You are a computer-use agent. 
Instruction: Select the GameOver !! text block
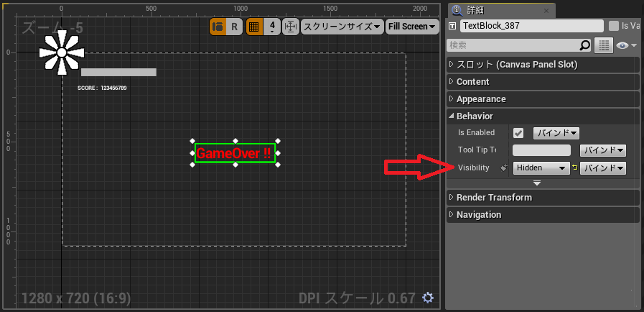(235, 153)
